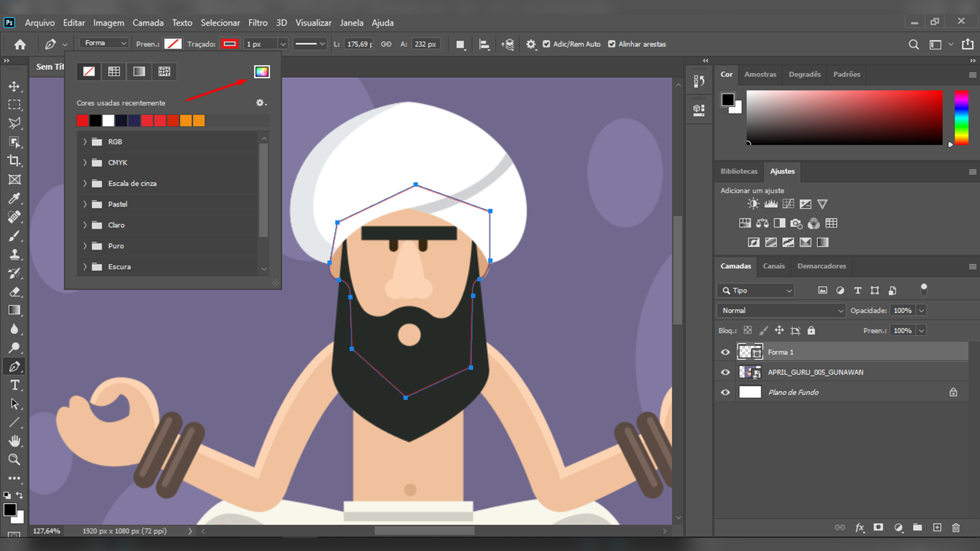Click the Forma 1 layer thumbnail
Screen dimensions: 980x551
[750, 352]
